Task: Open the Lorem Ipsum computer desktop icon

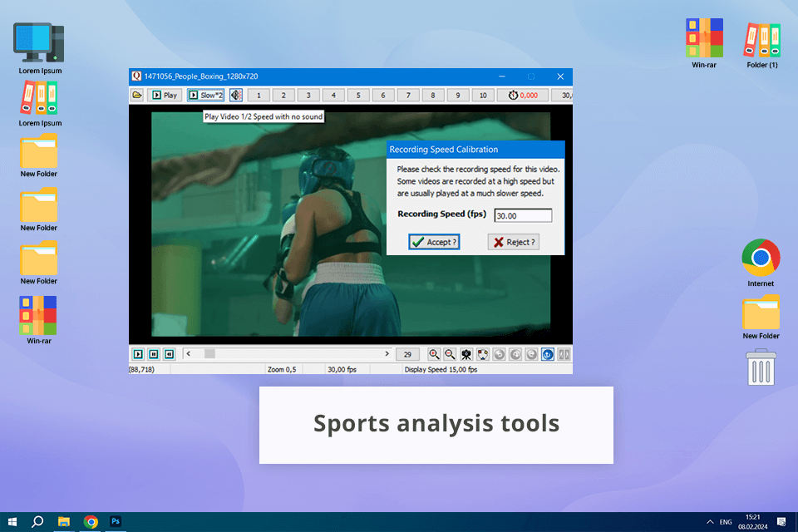Action: coord(39,48)
